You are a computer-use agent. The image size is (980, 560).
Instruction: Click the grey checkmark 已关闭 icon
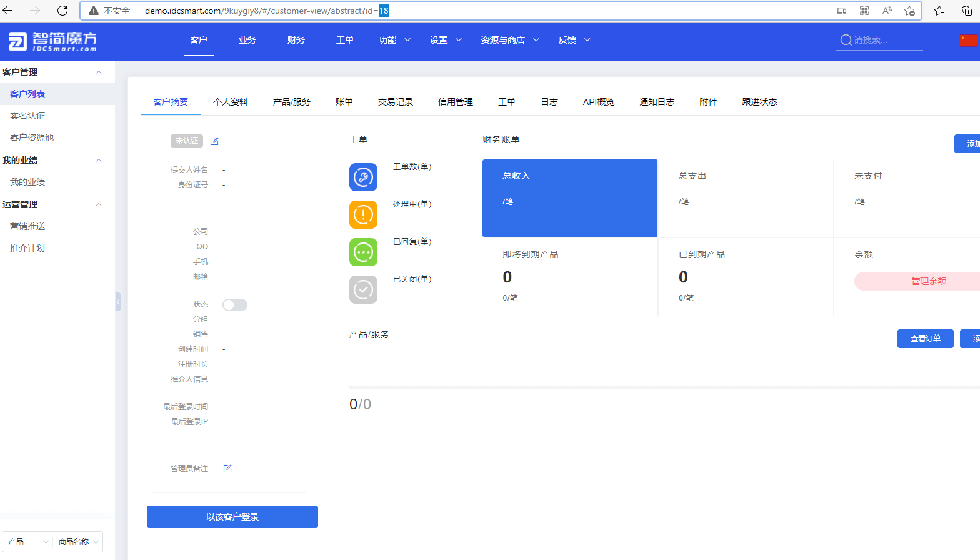pyautogui.click(x=363, y=290)
